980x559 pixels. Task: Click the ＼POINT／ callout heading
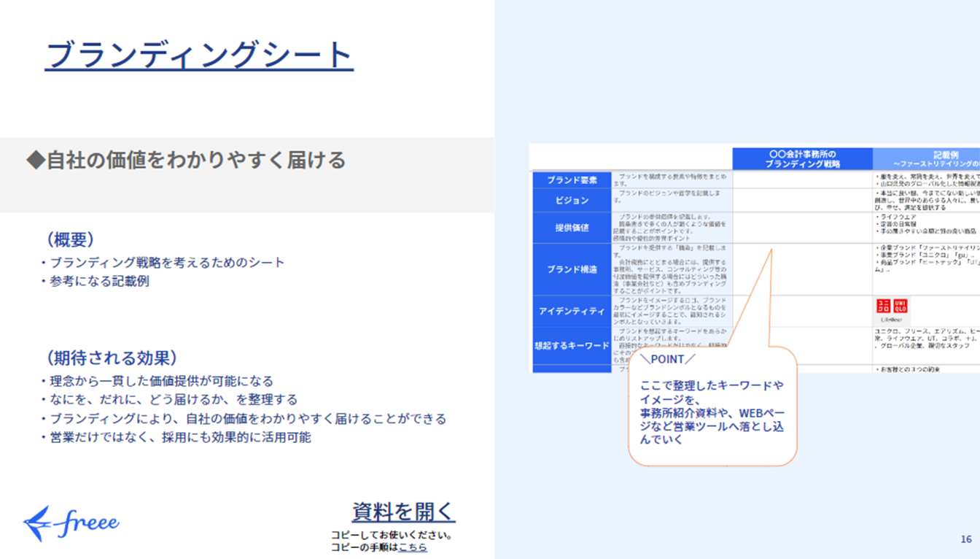coord(667,359)
